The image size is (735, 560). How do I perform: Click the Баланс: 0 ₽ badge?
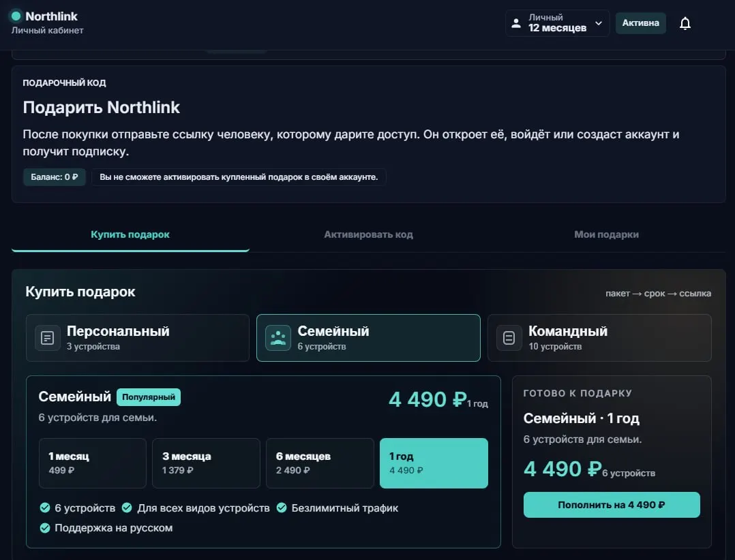55,177
